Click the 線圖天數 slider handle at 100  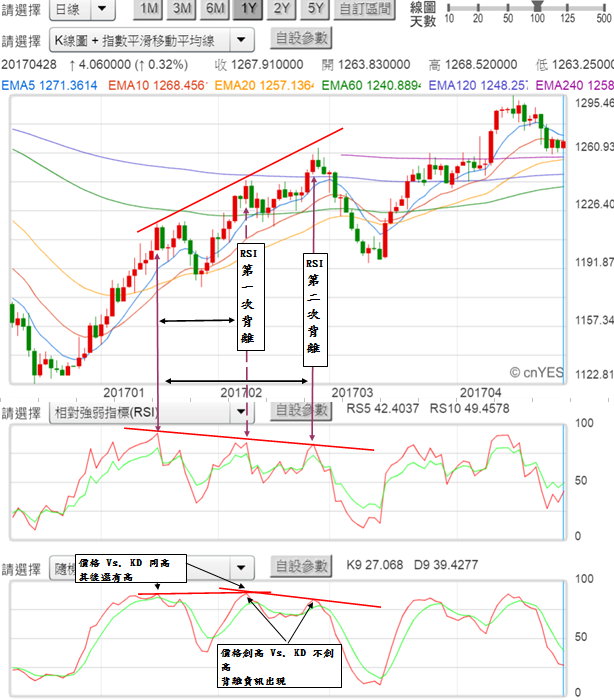[538, 6]
